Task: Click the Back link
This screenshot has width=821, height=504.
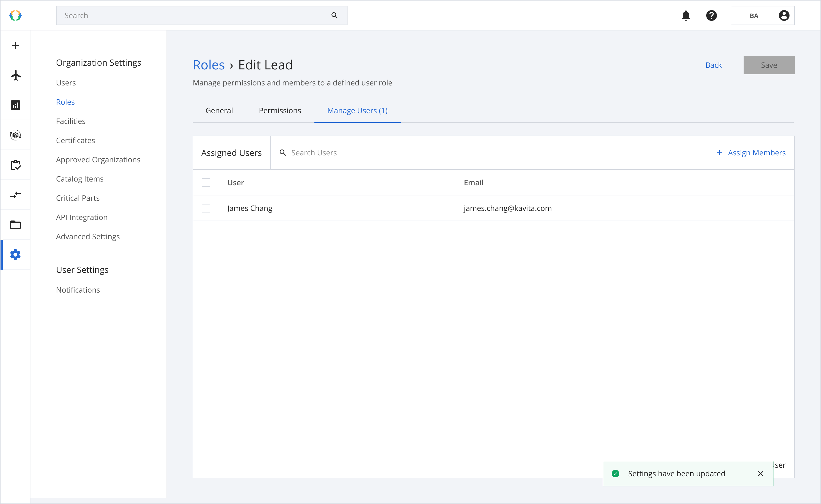Action: coord(713,65)
